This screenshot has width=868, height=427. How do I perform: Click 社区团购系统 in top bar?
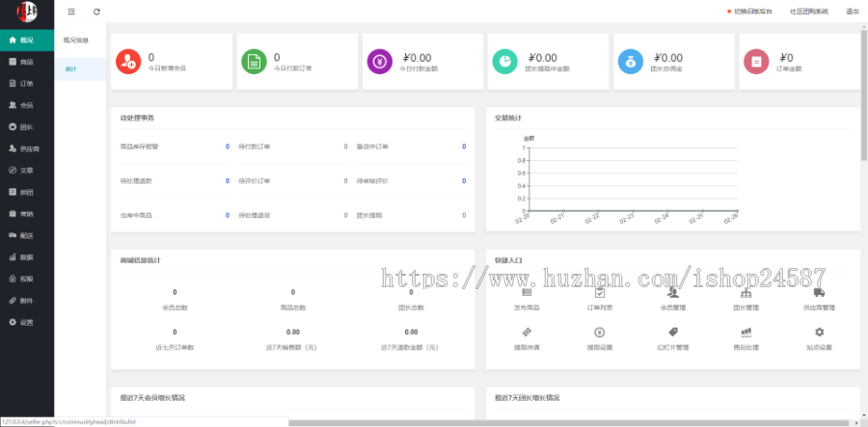809,12
